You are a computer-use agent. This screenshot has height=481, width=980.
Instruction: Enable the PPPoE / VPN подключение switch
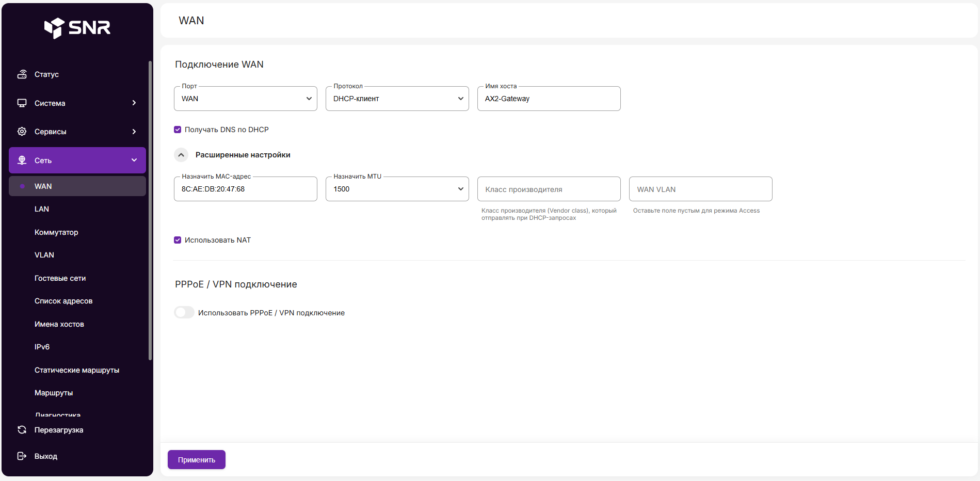click(x=184, y=312)
